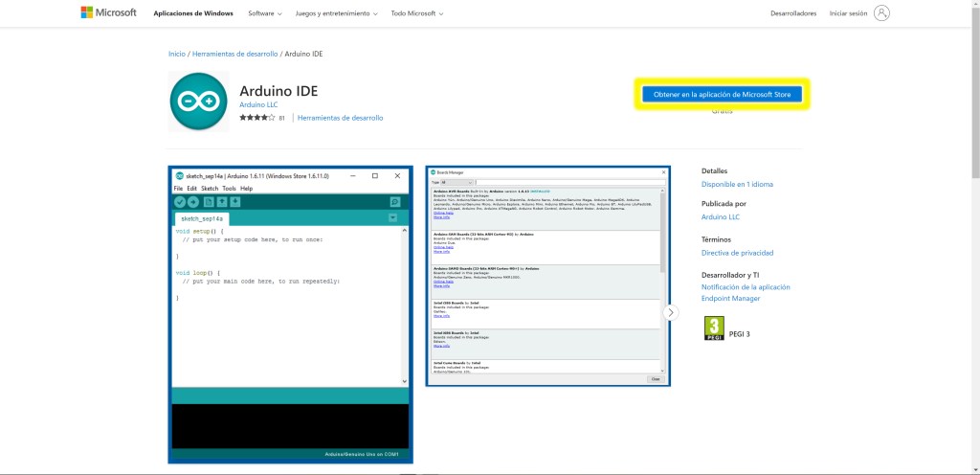Viewport: 980px width, 475px height.
Task: Expand the Software dropdown menu
Action: (265, 14)
